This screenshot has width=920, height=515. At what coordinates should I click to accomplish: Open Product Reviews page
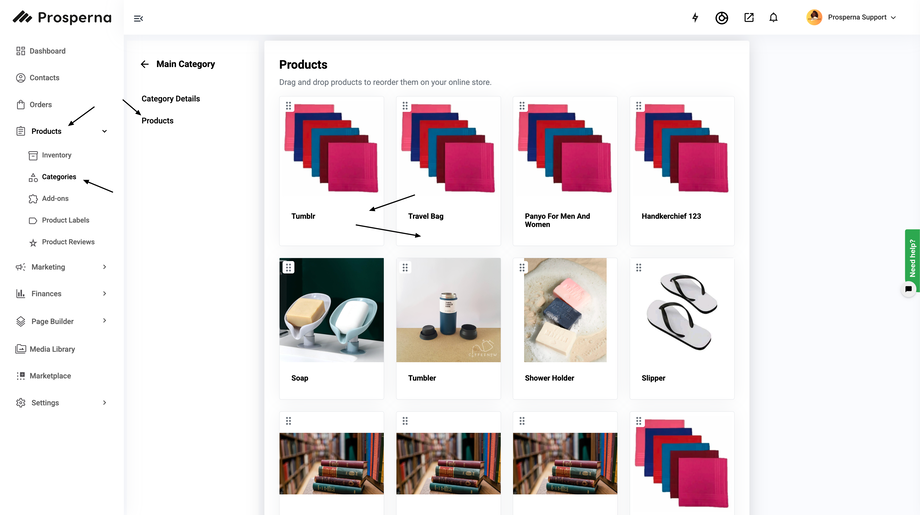68,242
